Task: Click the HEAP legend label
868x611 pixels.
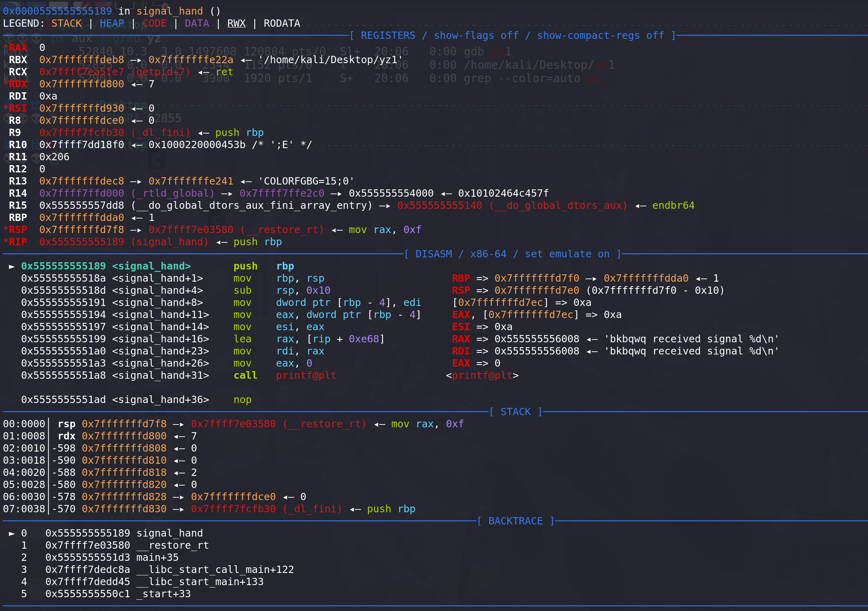Action: coord(112,23)
